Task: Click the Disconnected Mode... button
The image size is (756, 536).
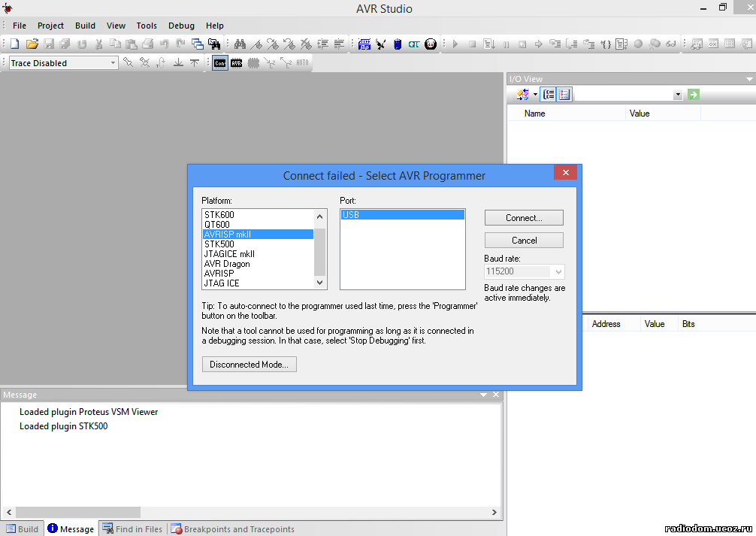Action: pyautogui.click(x=249, y=365)
